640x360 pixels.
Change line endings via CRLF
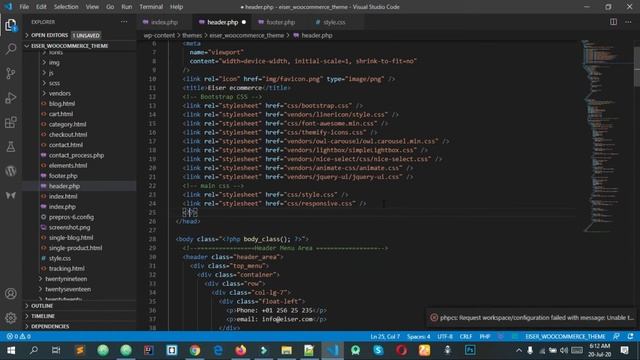466,336
